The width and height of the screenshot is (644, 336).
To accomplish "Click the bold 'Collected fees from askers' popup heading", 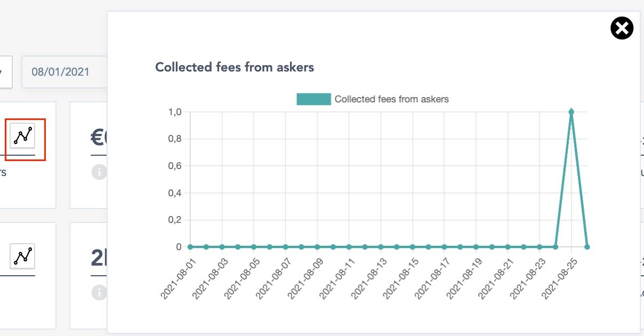I will pyautogui.click(x=235, y=67).
